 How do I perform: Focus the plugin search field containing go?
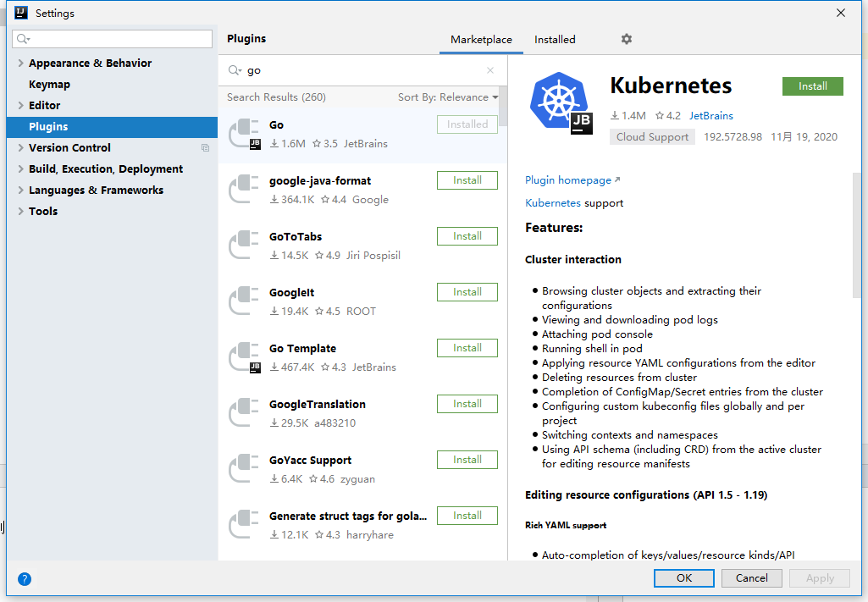(362, 70)
